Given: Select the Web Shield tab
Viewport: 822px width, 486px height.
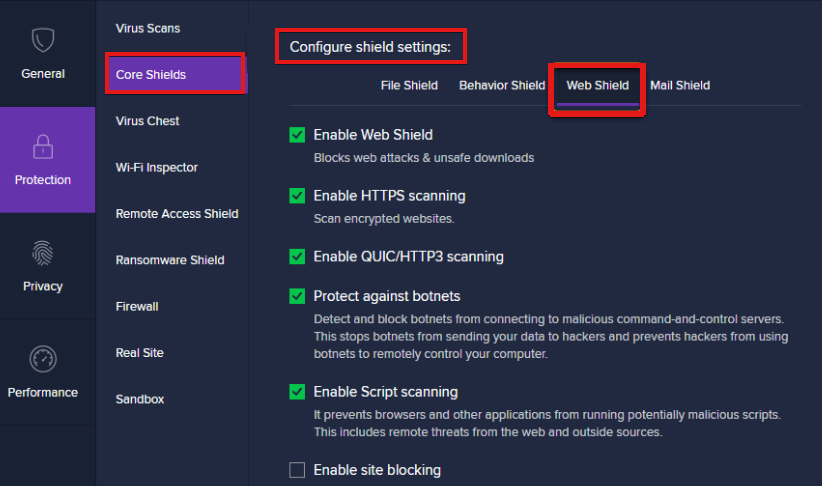Looking at the screenshot, I should [x=597, y=86].
